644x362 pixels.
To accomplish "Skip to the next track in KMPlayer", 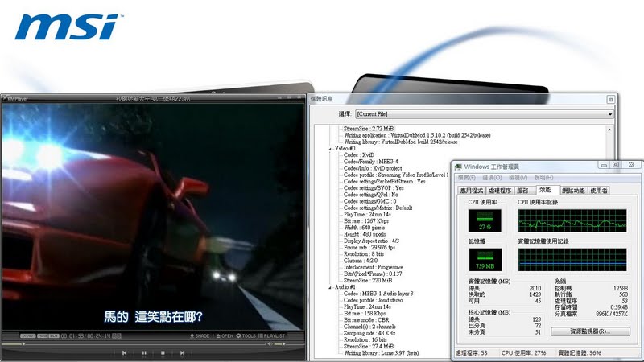I will 183,352.
